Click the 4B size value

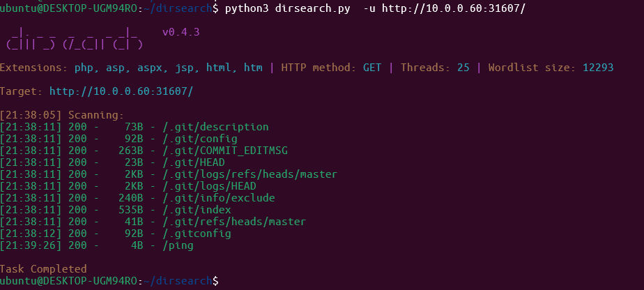tap(137, 246)
